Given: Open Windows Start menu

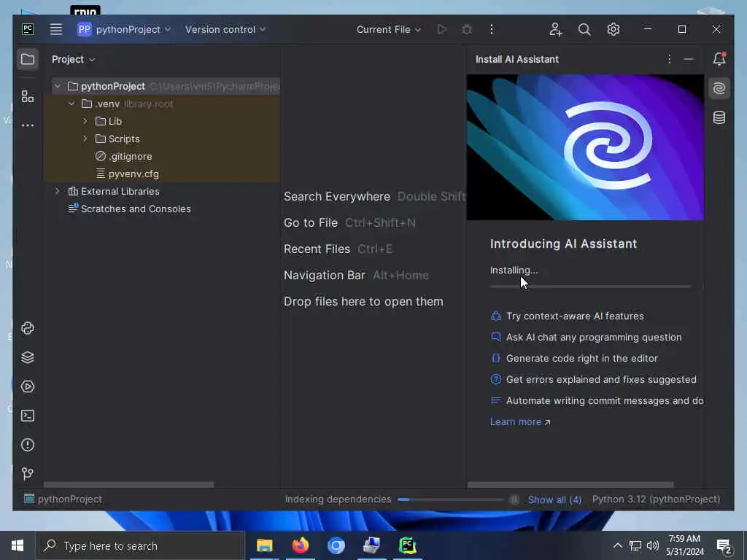Looking at the screenshot, I should (x=18, y=545).
